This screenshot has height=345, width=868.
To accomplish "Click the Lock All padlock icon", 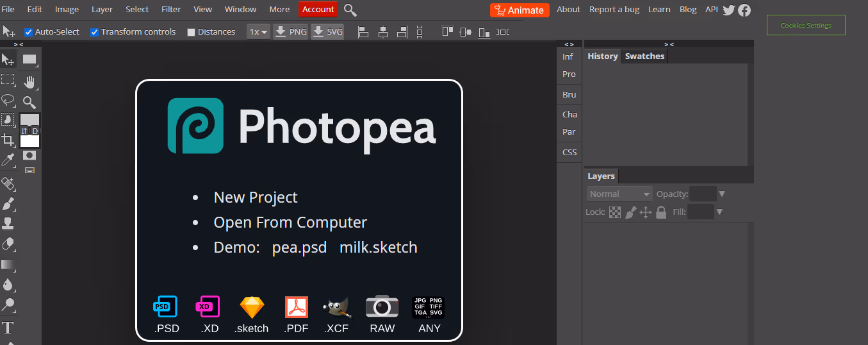I will (661, 212).
